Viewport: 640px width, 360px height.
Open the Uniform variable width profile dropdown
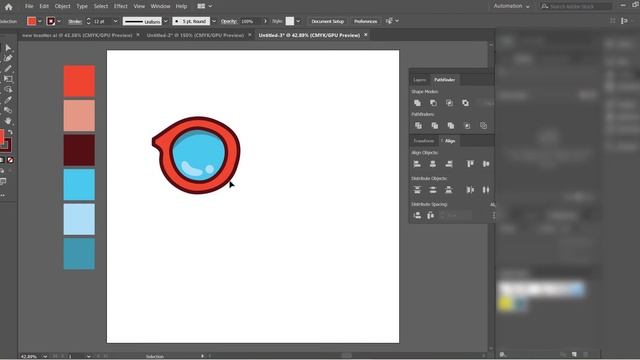(x=165, y=21)
